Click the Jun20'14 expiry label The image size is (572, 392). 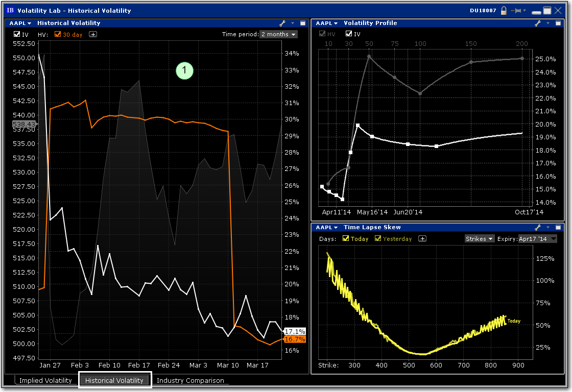tap(408, 212)
